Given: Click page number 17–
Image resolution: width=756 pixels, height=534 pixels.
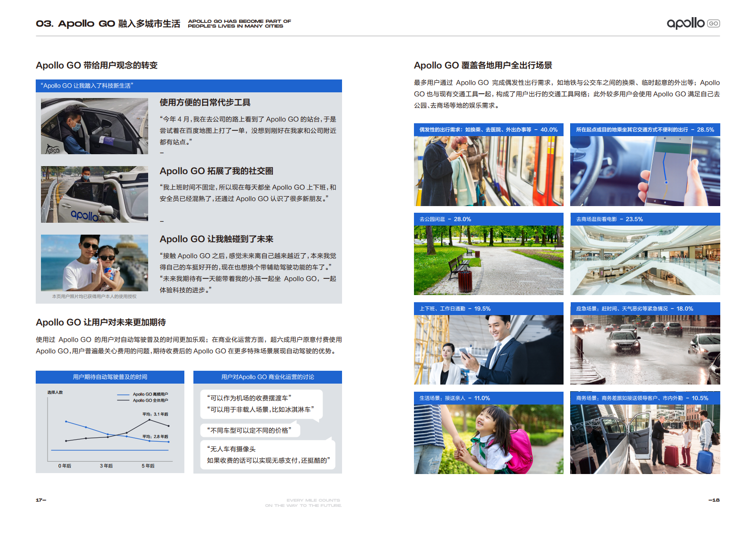Looking at the screenshot, I should point(41,500).
